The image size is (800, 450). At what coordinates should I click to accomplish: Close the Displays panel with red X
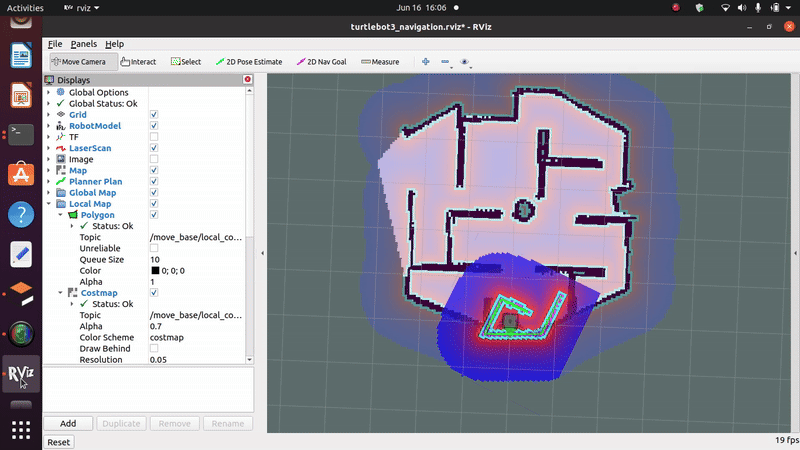coord(247,80)
